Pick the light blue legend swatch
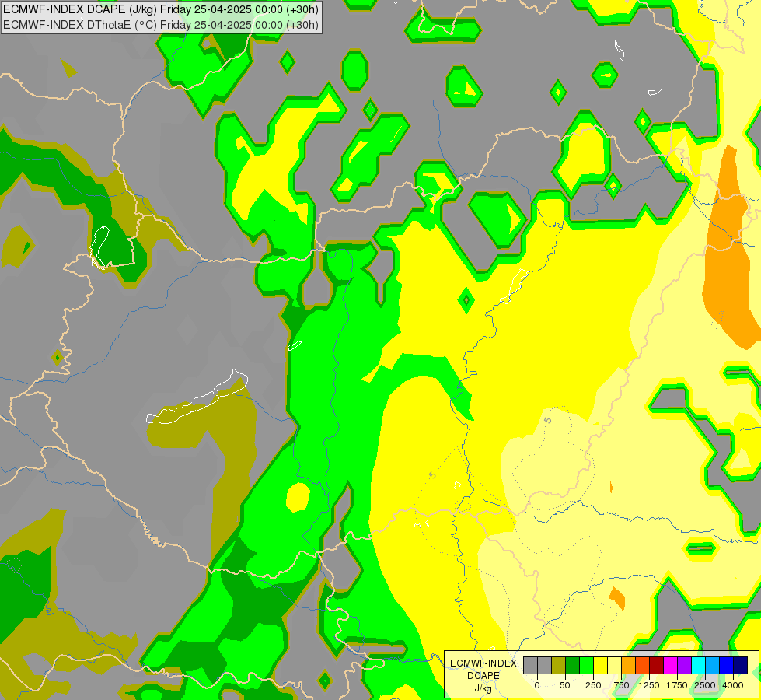This screenshot has width=761, height=700. pos(713,665)
